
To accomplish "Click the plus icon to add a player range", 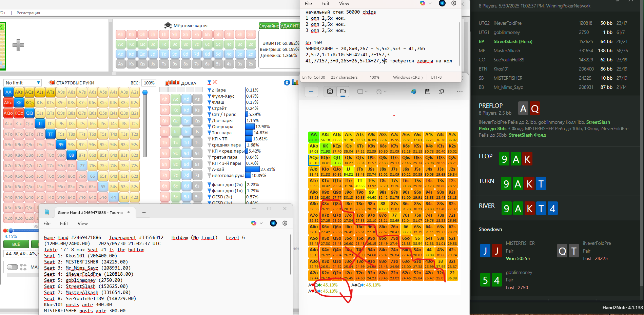I will tap(18, 45).
